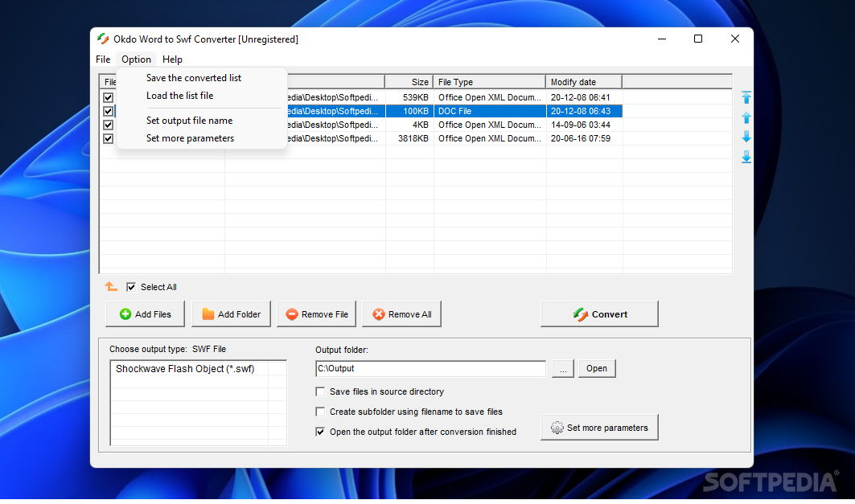Move selected file down arrow

point(746,137)
